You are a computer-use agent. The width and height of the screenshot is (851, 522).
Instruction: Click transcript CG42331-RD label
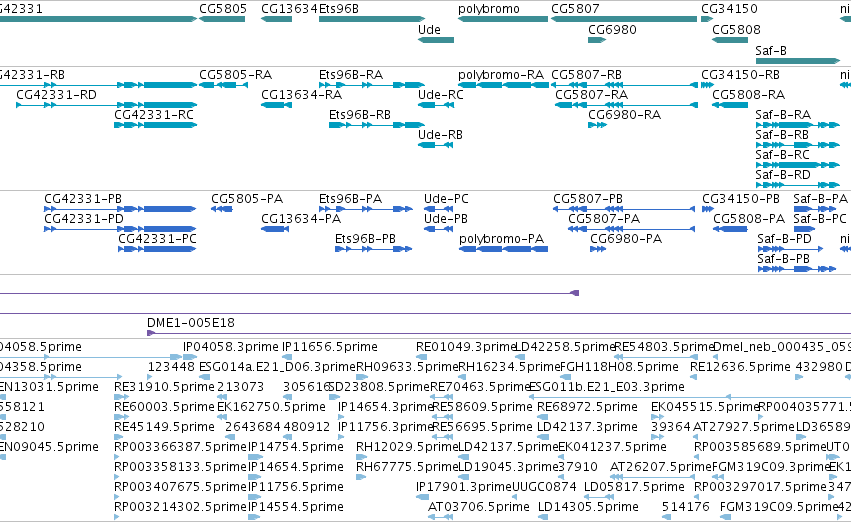pyautogui.click(x=56, y=95)
